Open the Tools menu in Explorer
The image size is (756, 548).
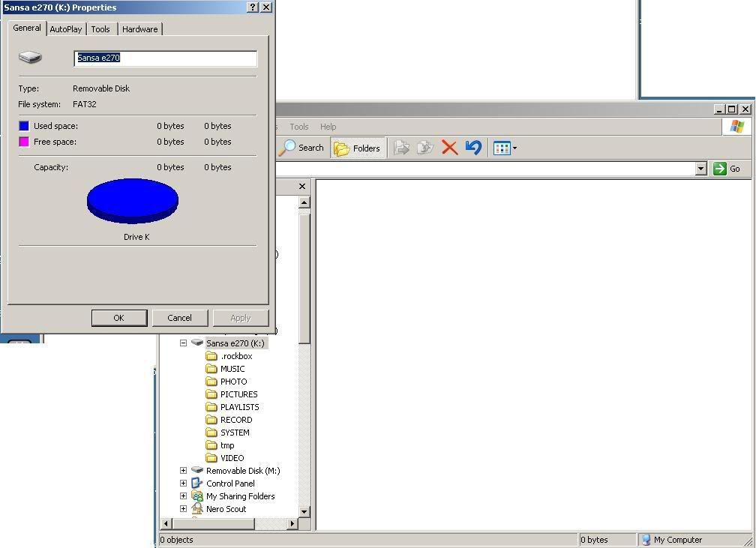[299, 127]
